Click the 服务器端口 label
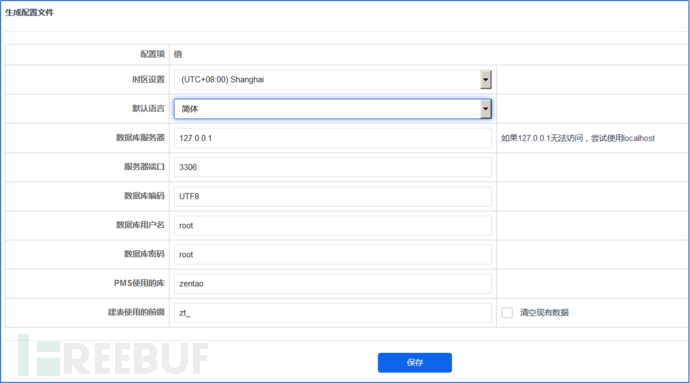This screenshot has height=383, width=690. (x=144, y=167)
